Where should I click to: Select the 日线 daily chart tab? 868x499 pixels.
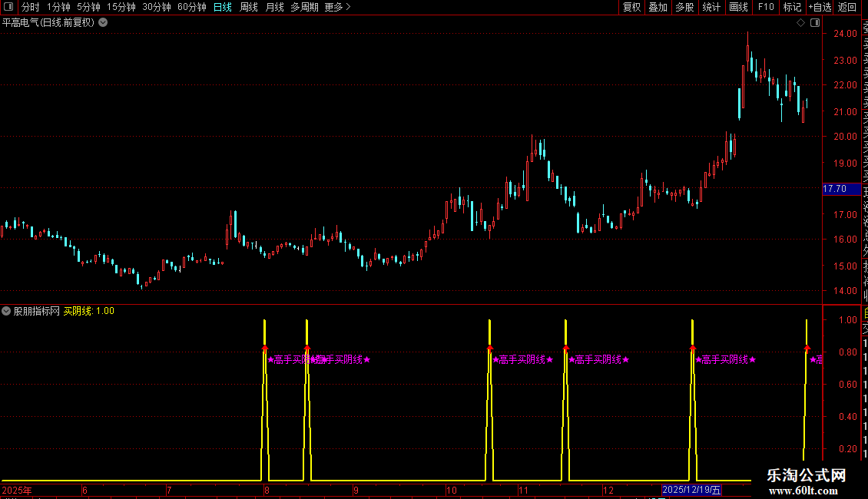click(223, 7)
